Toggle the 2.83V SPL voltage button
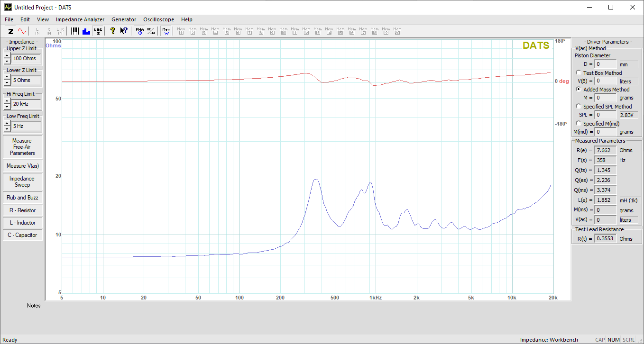 click(x=629, y=115)
